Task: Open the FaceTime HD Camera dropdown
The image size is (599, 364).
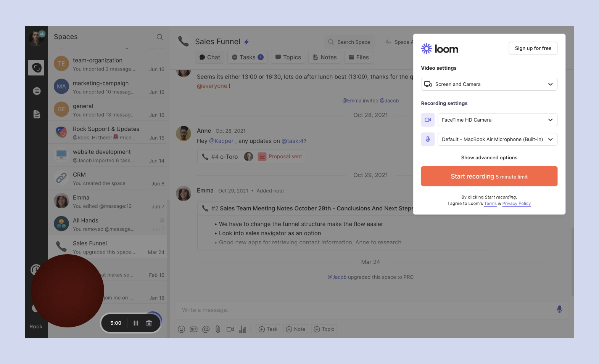Action: point(497,120)
